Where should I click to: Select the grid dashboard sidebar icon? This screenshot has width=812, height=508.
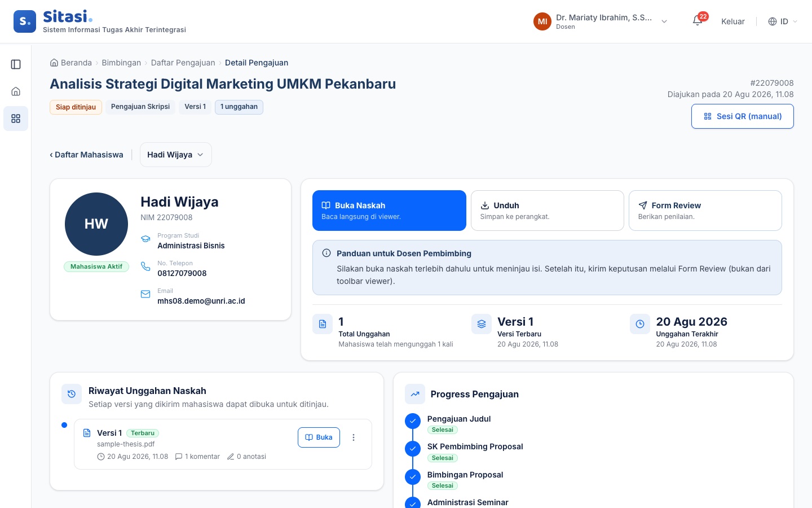point(16,119)
